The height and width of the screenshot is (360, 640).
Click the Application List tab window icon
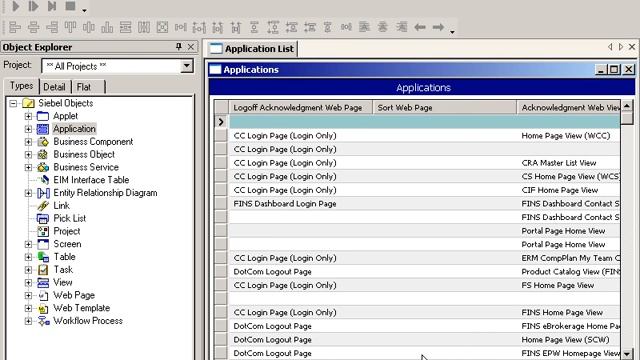pos(216,49)
